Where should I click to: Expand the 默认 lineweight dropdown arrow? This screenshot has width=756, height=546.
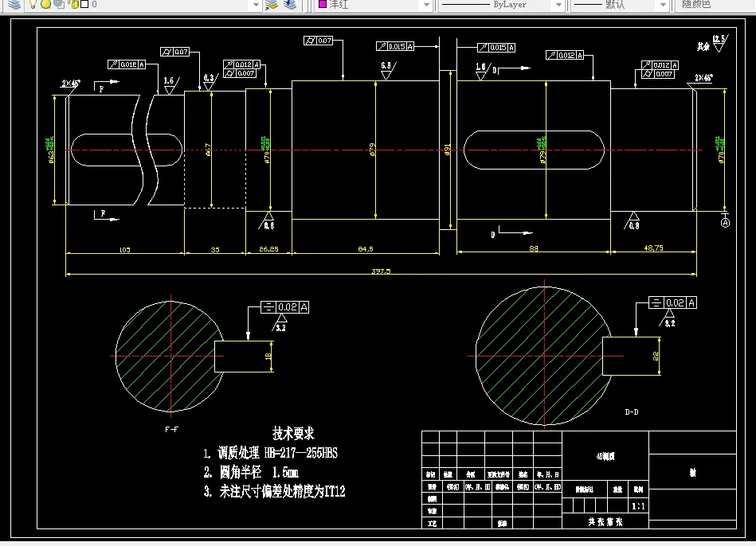(x=664, y=5)
